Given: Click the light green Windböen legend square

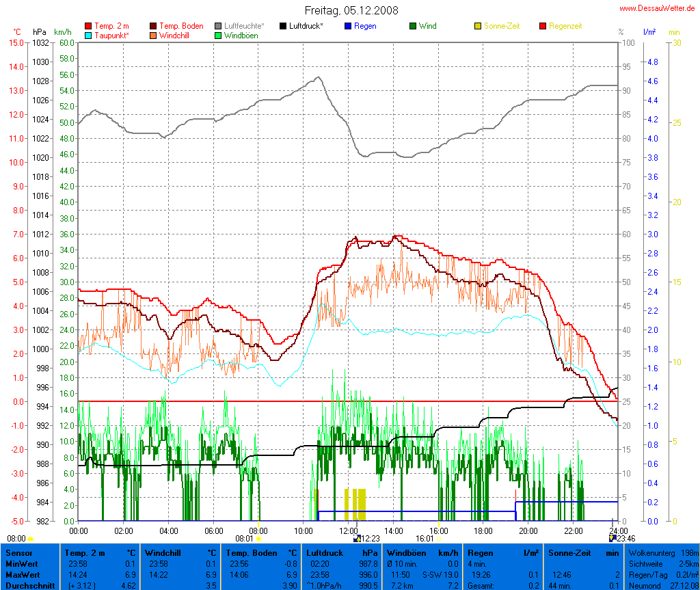Looking at the screenshot, I should click(218, 36).
